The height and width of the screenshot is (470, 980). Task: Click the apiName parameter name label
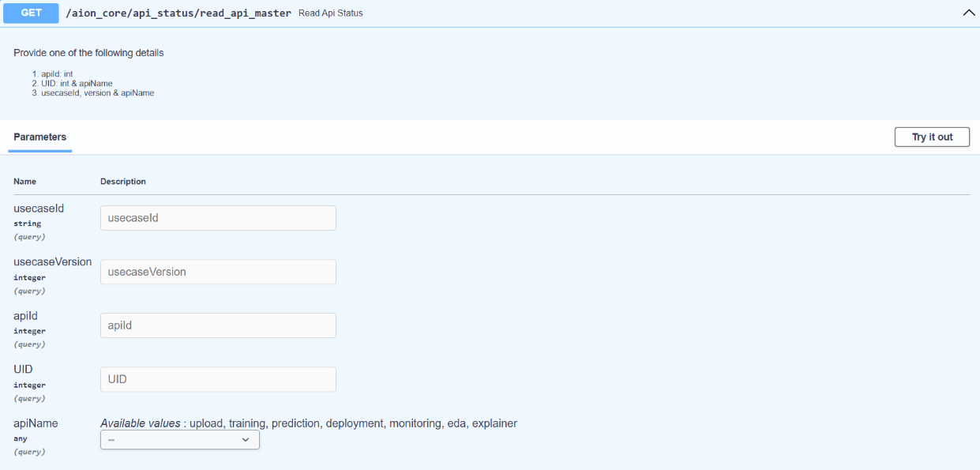click(x=36, y=423)
